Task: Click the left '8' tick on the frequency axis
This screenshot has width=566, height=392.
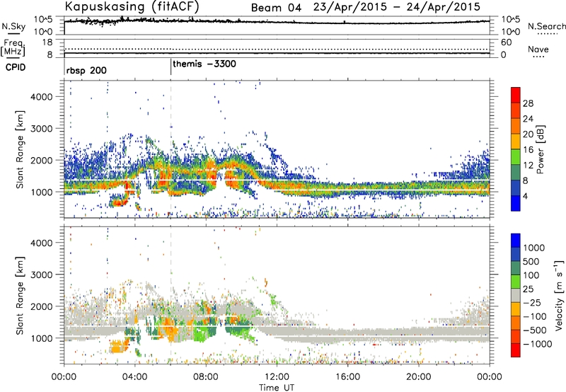Action: coord(50,55)
